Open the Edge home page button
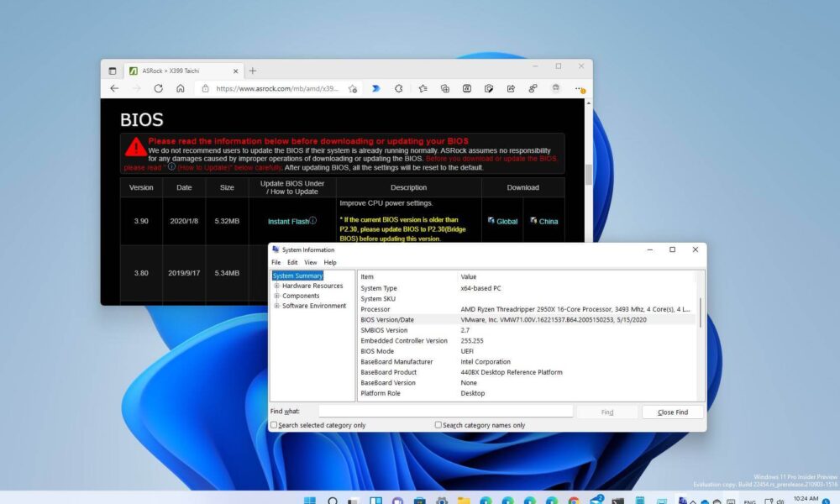 pos(181,88)
